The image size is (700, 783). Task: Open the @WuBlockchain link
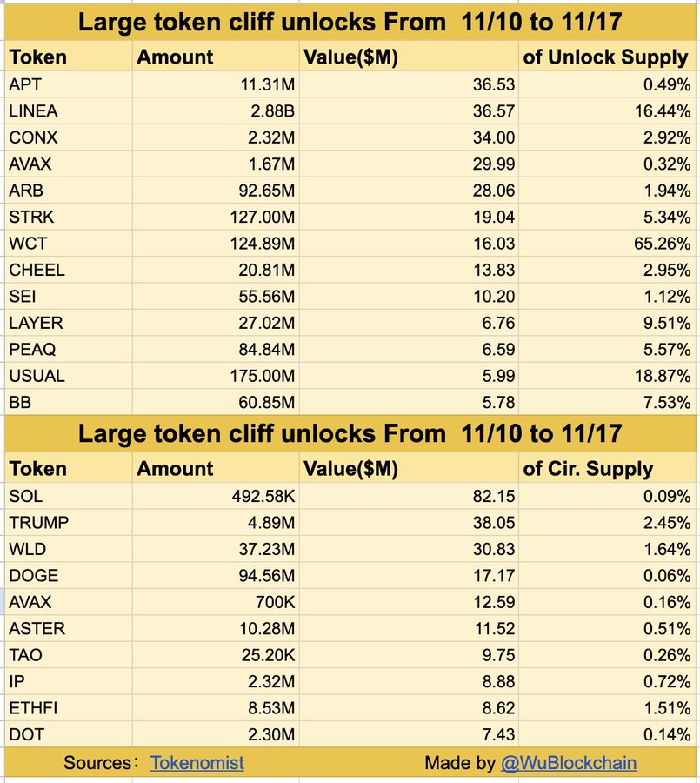[569, 763]
